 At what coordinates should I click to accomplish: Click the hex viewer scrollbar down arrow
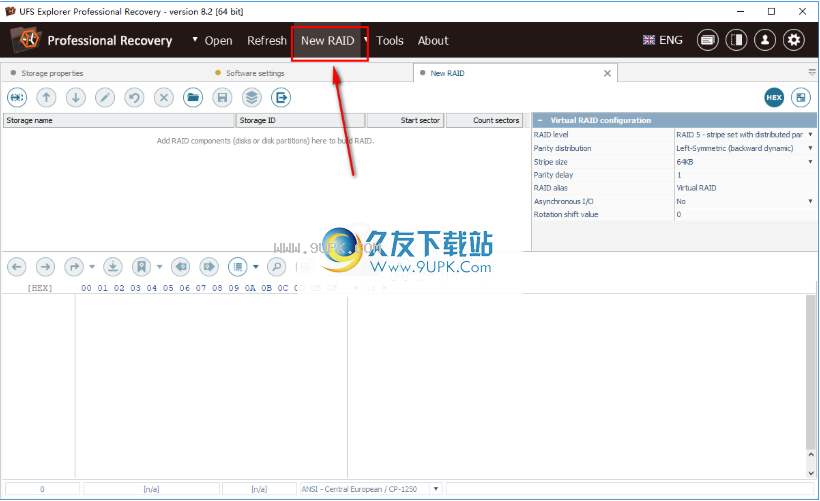811,473
